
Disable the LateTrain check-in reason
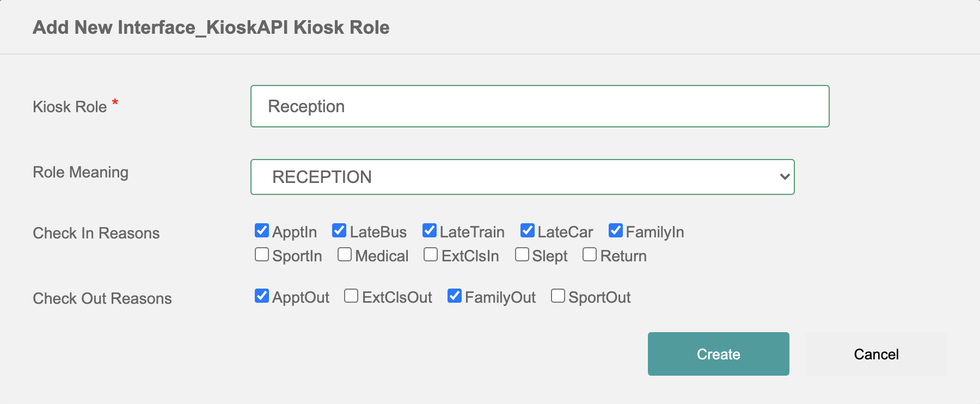430,231
